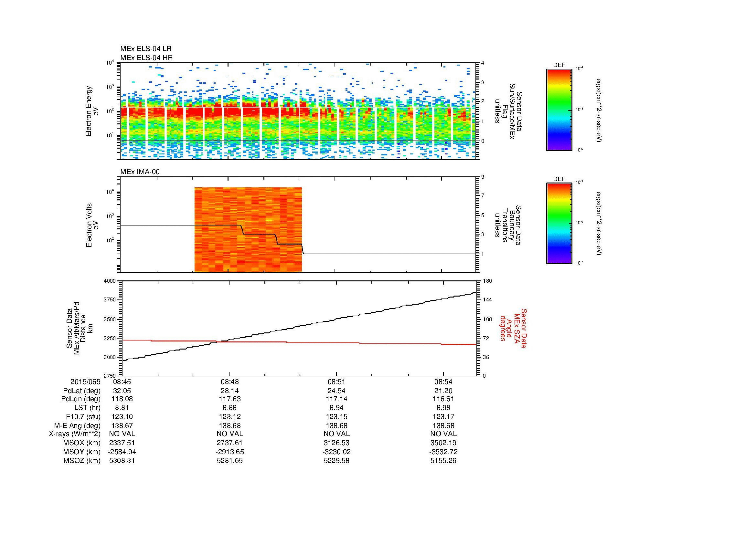Image resolution: width=756 pixels, height=534 pixels.
Task: Click MSOY value -3532.72
Action: pyautogui.click(x=443, y=452)
